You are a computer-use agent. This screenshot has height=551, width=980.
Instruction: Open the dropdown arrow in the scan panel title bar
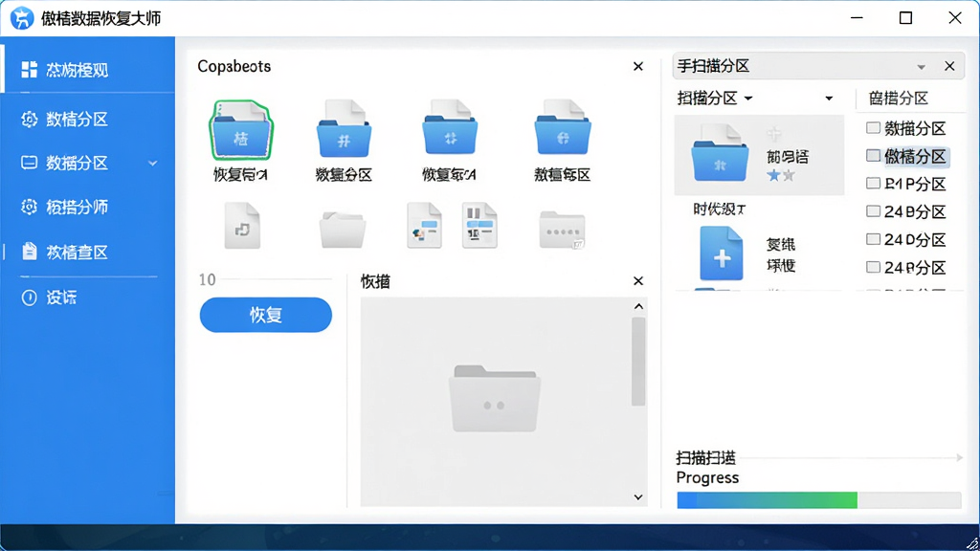point(922,67)
